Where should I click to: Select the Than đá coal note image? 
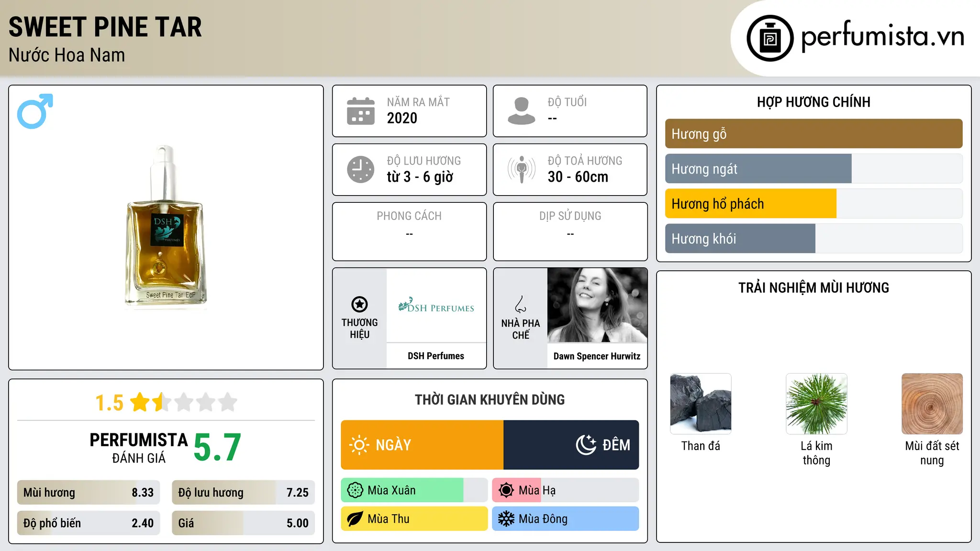701,404
